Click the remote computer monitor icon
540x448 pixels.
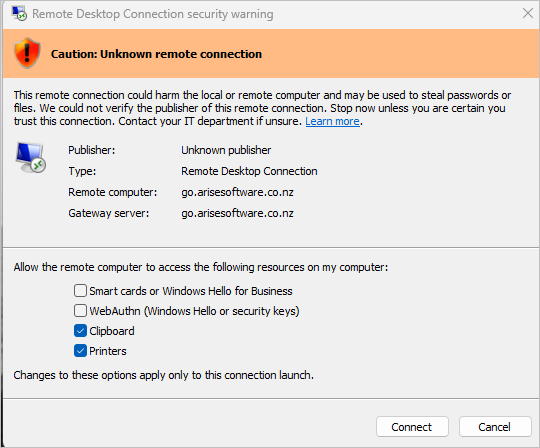(x=31, y=157)
